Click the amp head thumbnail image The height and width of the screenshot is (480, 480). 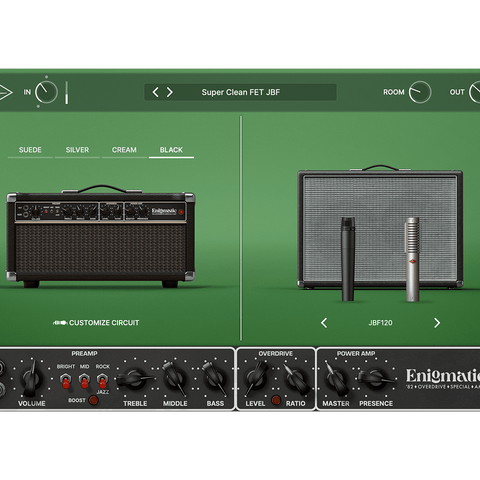pyautogui.click(x=100, y=236)
